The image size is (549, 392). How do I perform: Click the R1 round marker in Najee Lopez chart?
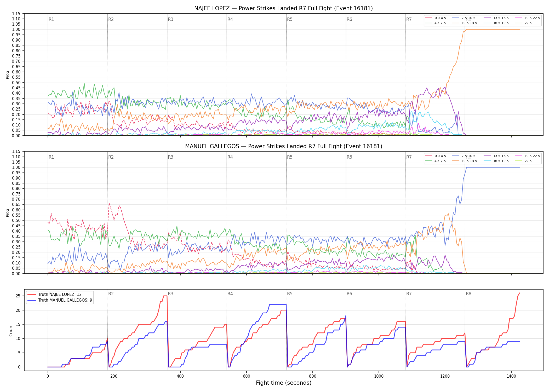point(51,19)
